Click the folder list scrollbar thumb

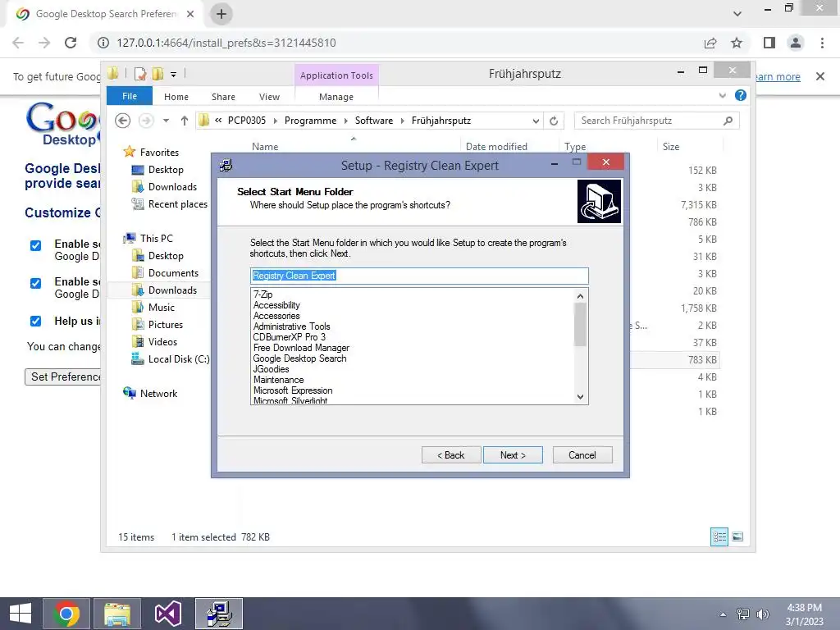(x=580, y=325)
